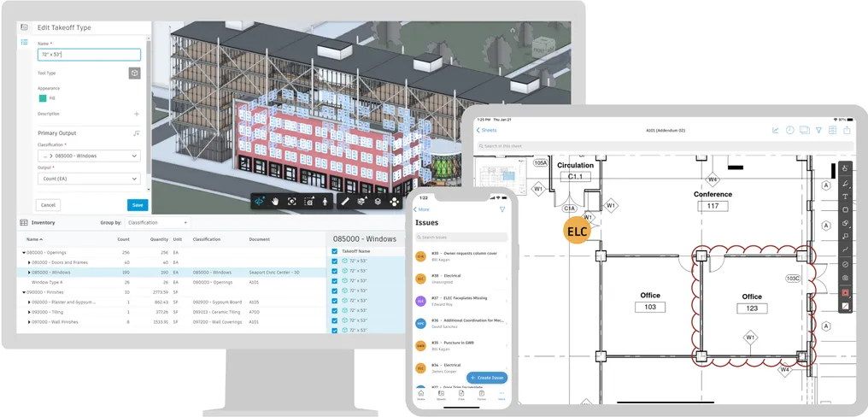Click the panel icon left of Edit Takeoff Type
Viewport: 868px width, 417px height.
tap(25, 27)
